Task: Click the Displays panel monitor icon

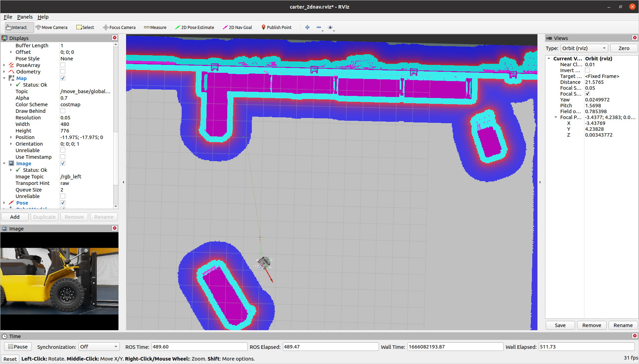Action: (x=4, y=38)
